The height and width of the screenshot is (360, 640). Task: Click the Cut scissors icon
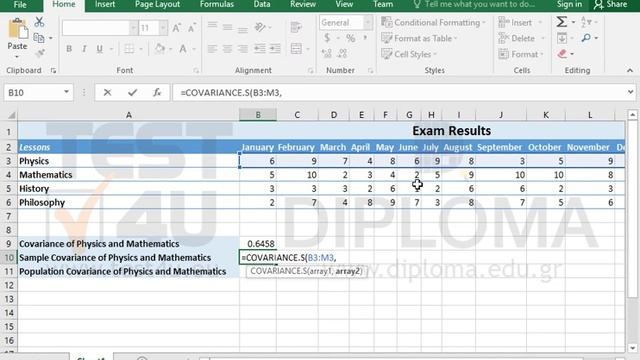coord(39,22)
